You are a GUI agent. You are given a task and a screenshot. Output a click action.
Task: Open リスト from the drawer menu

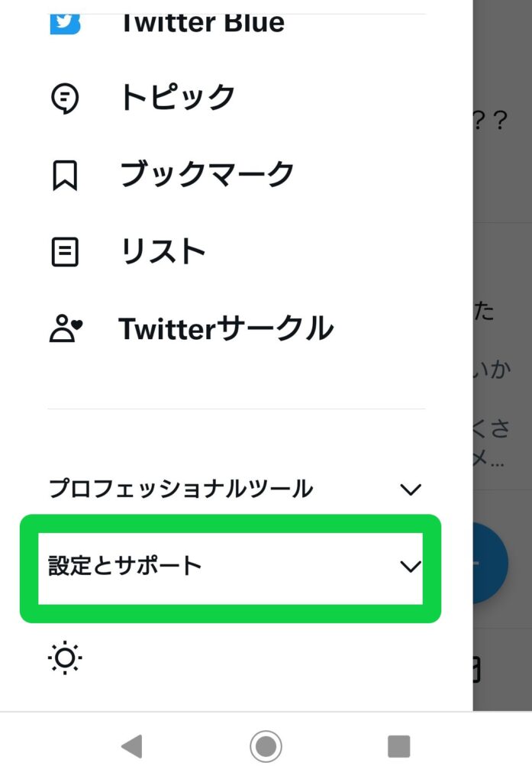163,251
